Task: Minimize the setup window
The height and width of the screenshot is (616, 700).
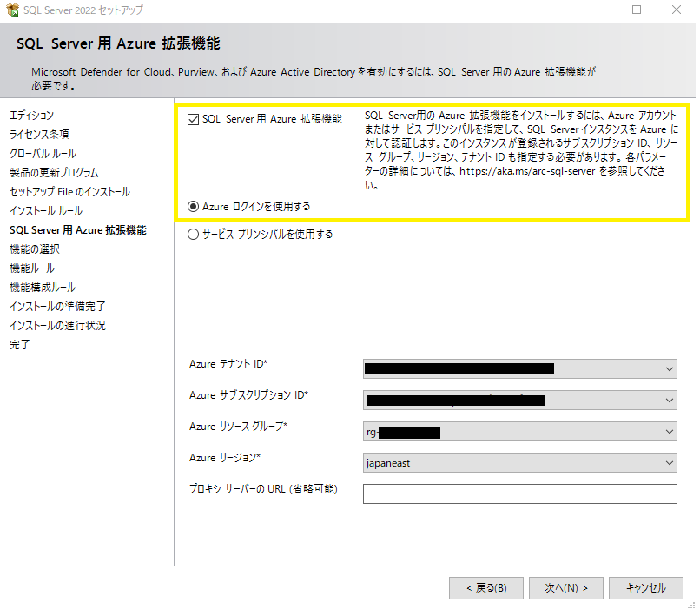Action: coord(598,10)
